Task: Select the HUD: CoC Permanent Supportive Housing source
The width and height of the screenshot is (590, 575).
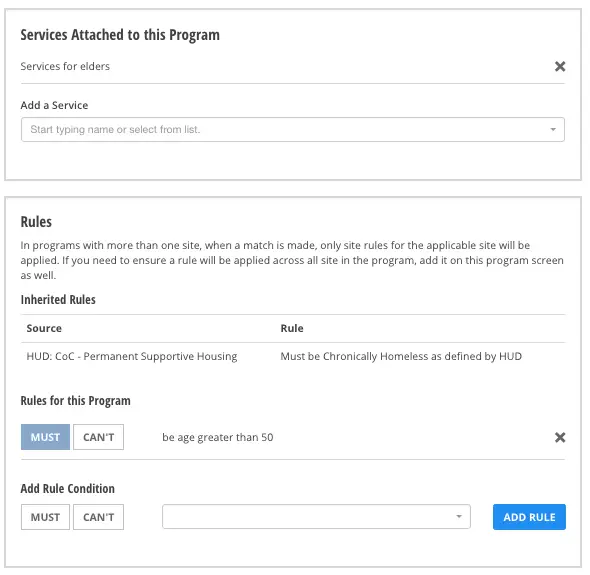Action: click(x=132, y=356)
